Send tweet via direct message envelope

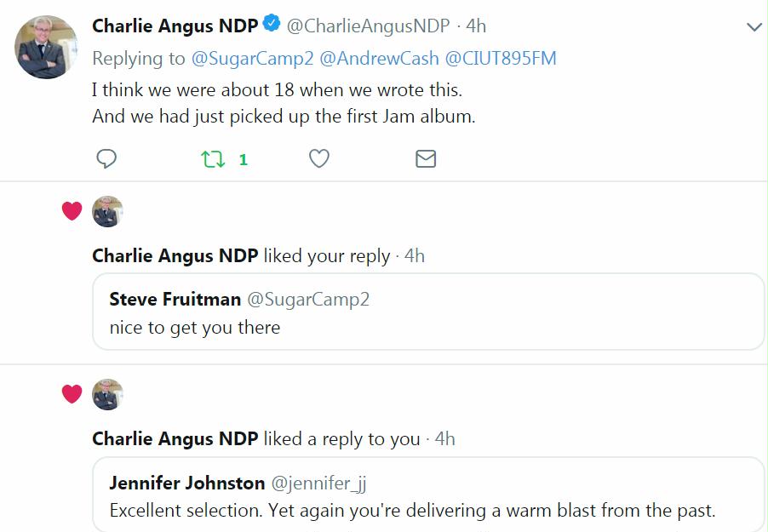tap(425, 159)
